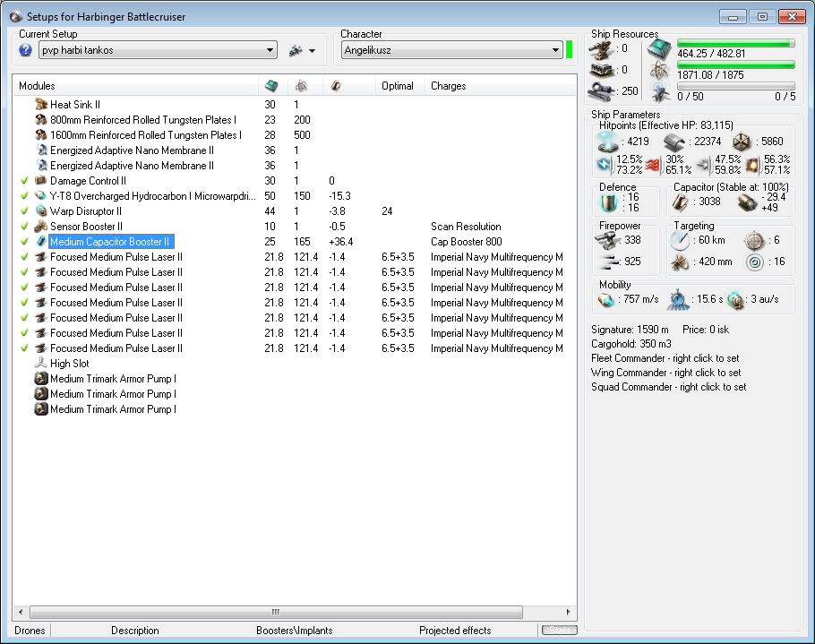
Task: Toggle the last Focused Medium Pulse Laser checkmark
Action: (24, 348)
